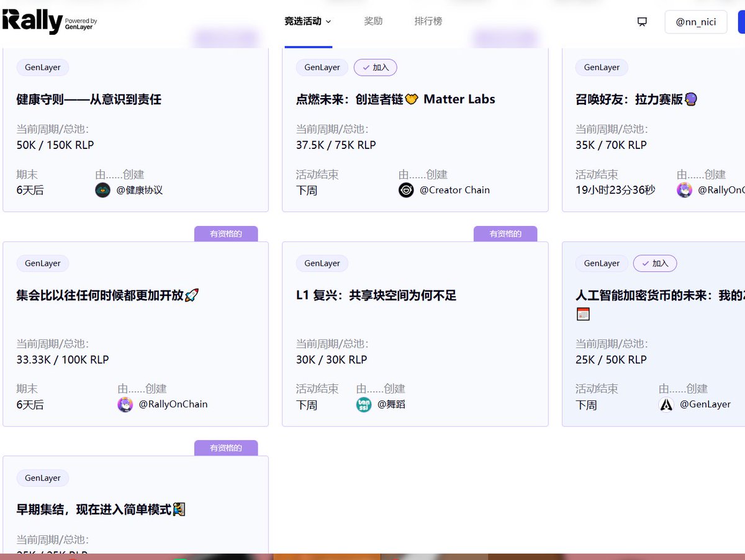
Task: Click the @舞蹈 creator name
Action: coord(391,404)
